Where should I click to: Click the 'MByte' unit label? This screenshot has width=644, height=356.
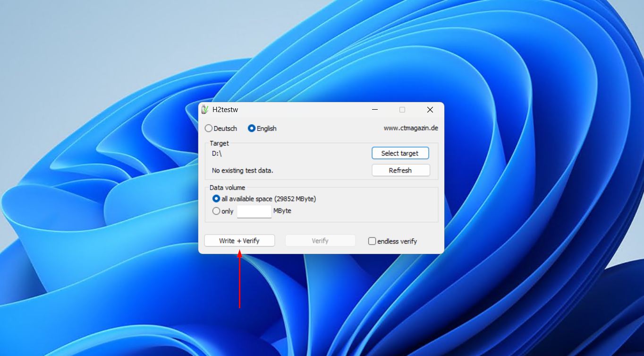click(x=282, y=211)
